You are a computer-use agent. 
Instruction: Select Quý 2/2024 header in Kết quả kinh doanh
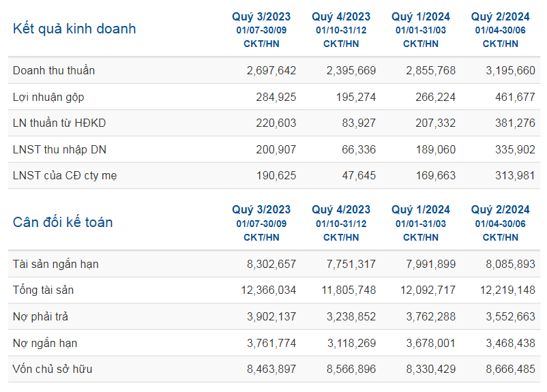(x=500, y=17)
